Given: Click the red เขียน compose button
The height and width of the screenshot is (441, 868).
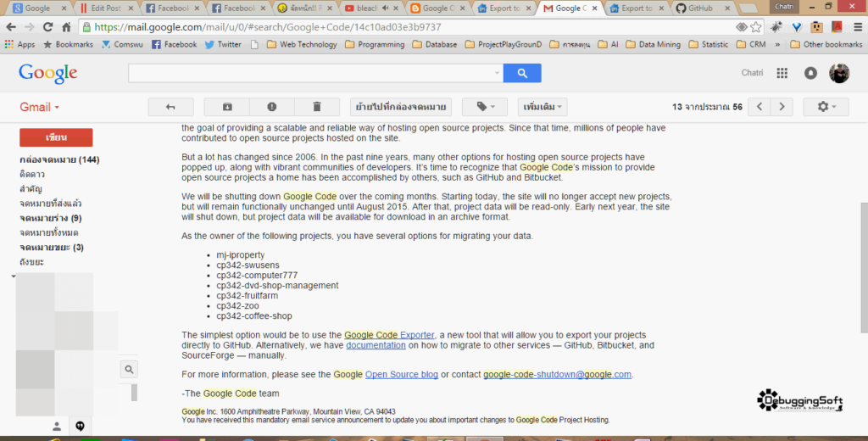Looking at the screenshot, I should (x=56, y=137).
